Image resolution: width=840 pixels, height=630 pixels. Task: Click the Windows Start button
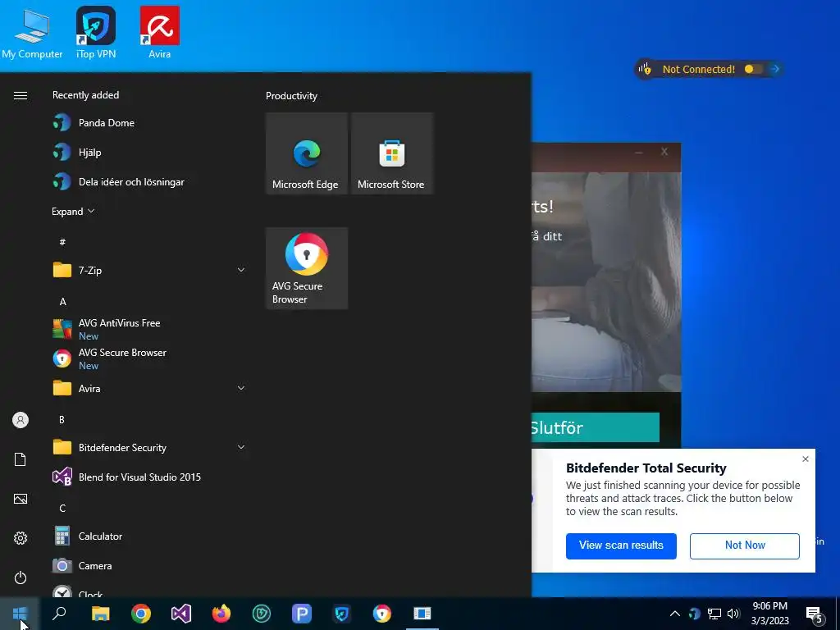coord(20,614)
